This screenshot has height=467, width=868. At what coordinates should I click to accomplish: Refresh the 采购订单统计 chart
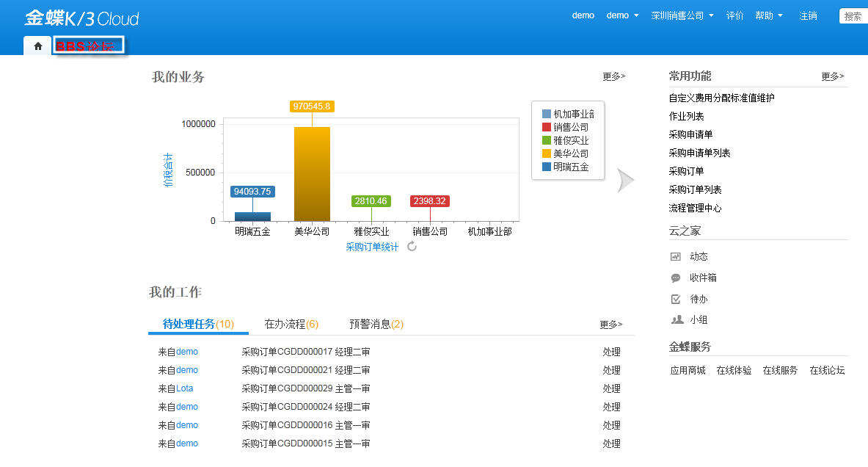pyautogui.click(x=412, y=247)
